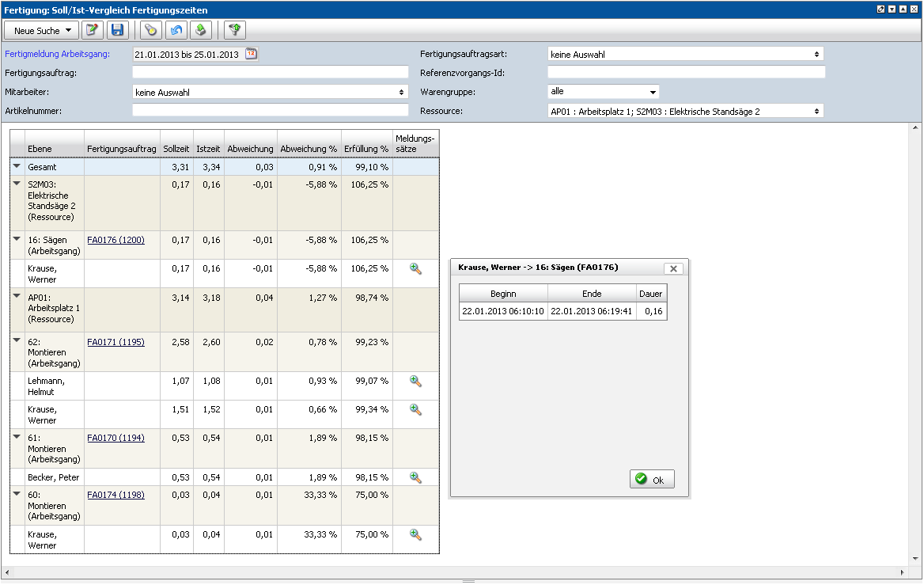Open the Mitarbeiter selection dropdown
The width and height of the screenshot is (924, 585).
click(x=270, y=92)
